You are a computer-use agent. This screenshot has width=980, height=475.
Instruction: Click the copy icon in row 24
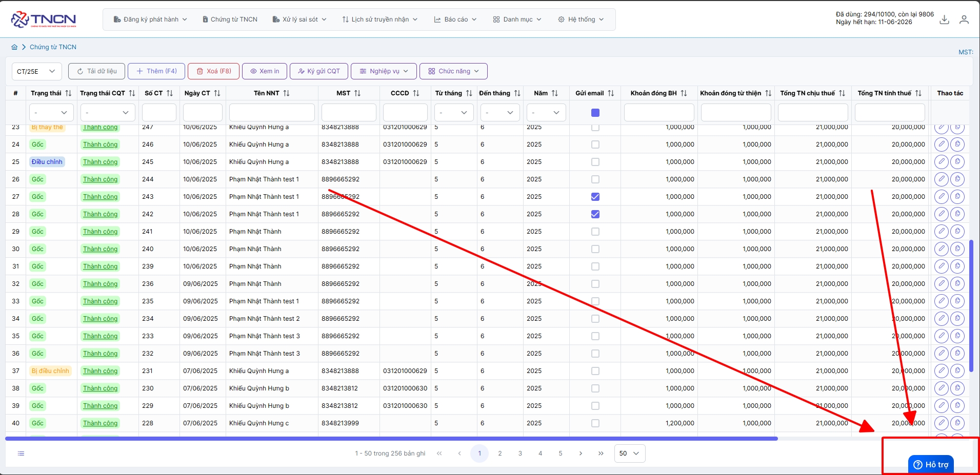tap(957, 144)
